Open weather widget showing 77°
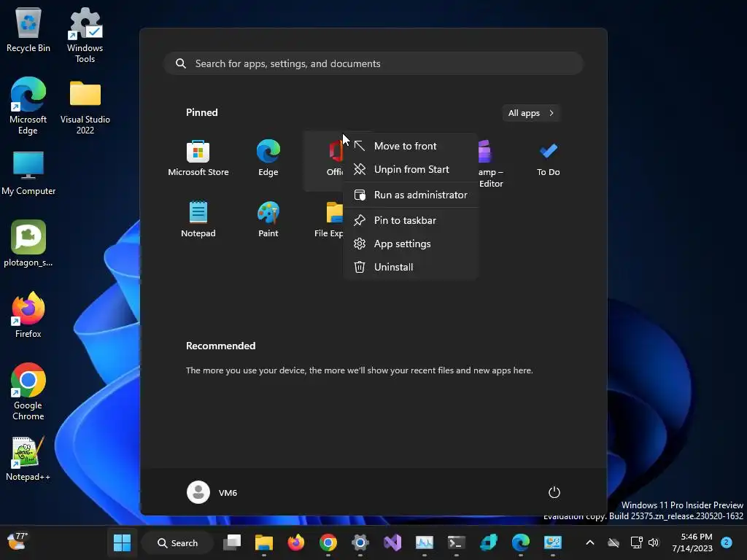Viewport: 747px width, 560px height. [18, 542]
